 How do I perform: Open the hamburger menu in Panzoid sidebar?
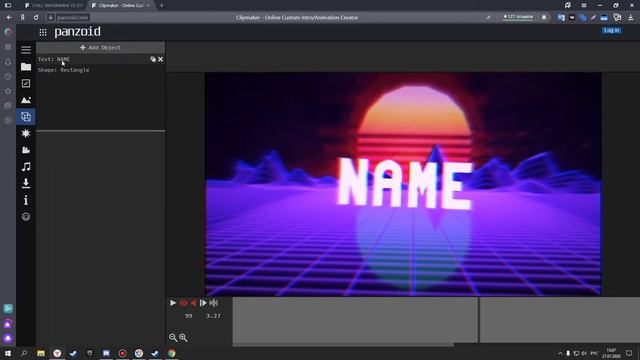pyautogui.click(x=26, y=50)
